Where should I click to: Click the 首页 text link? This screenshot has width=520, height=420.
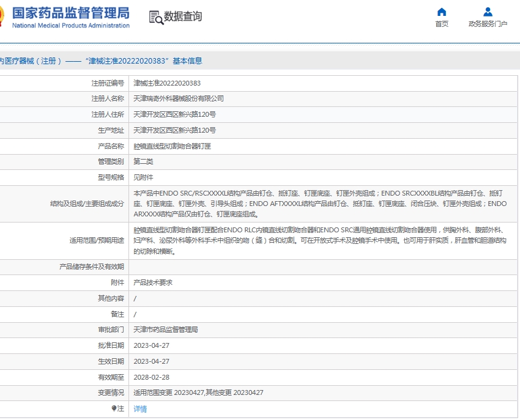point(442,24)
